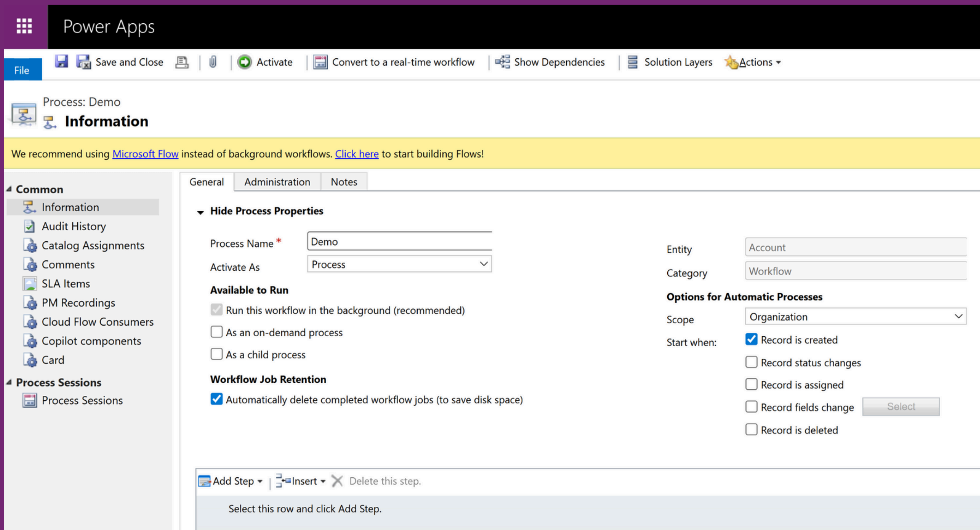Check Record status changes checkbox
The image size is (980, 530).
[x=751, y=362]
